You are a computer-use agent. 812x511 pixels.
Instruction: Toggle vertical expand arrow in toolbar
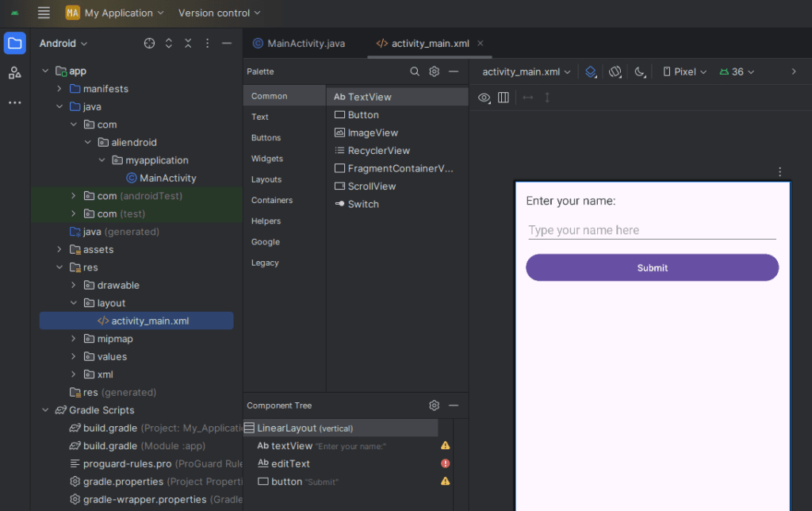[547, 98]
